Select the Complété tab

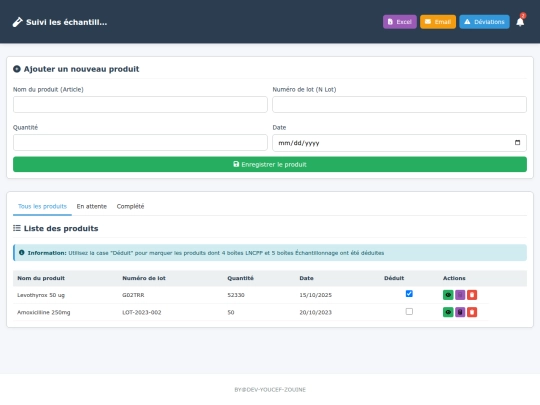130,207
